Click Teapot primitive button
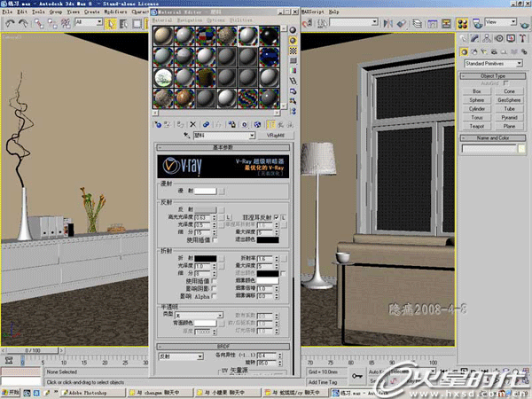 point(477,126)
